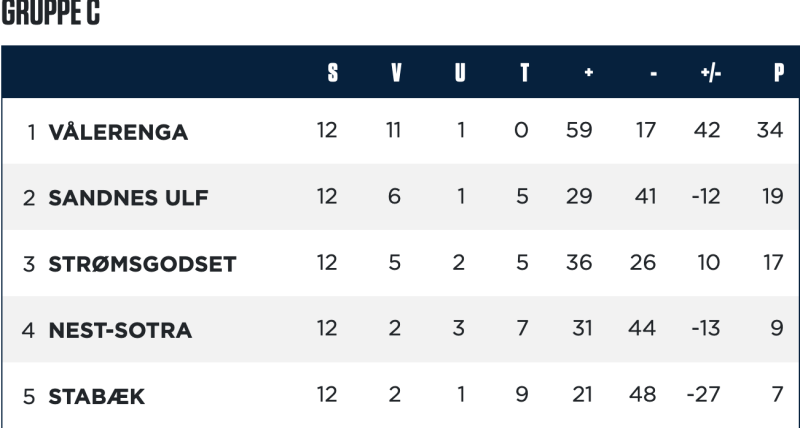
Task: Click the plus goals-scored column header
Action: [x=589, y=72]
